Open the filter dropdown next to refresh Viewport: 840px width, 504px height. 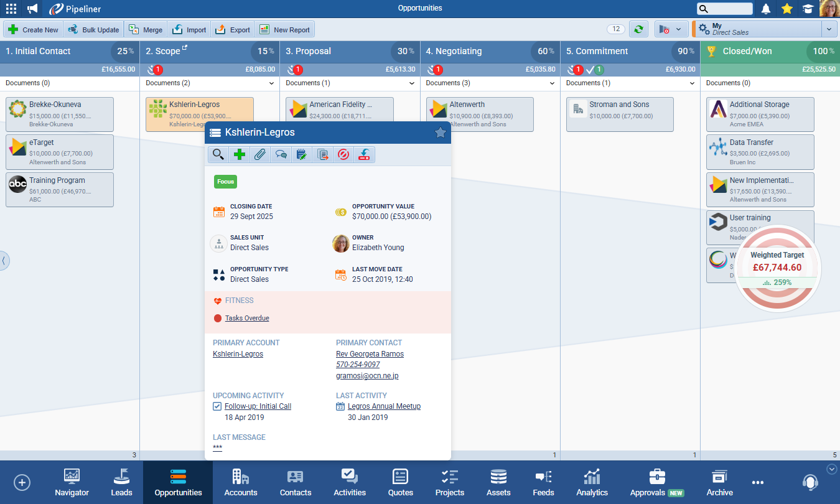(671, 29)
